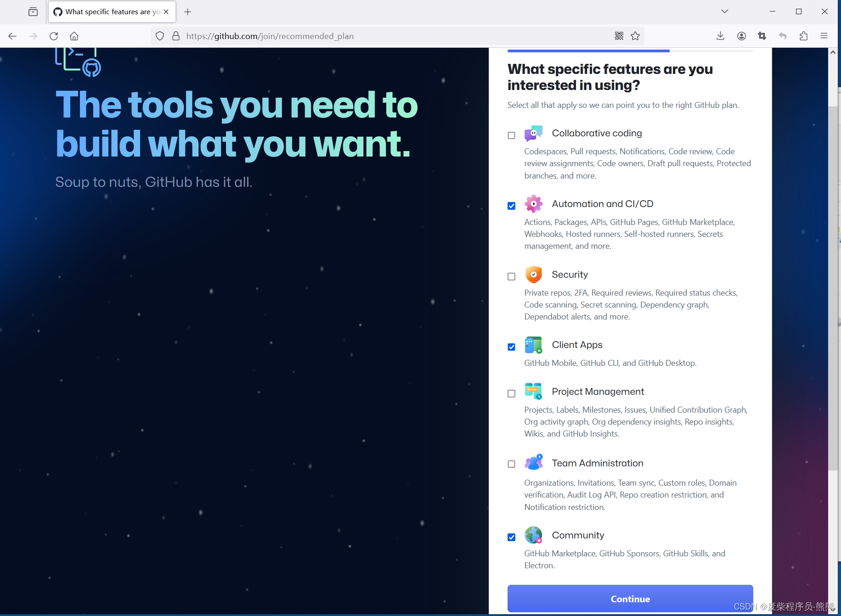Click the scroll-up arrow of the scrollbar
Image resolution: width=841 pixels, height=616 pixels.
833,52
